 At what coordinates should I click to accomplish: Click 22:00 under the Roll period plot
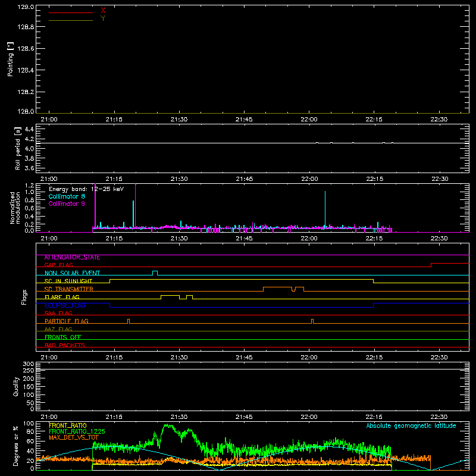point(309,179)
